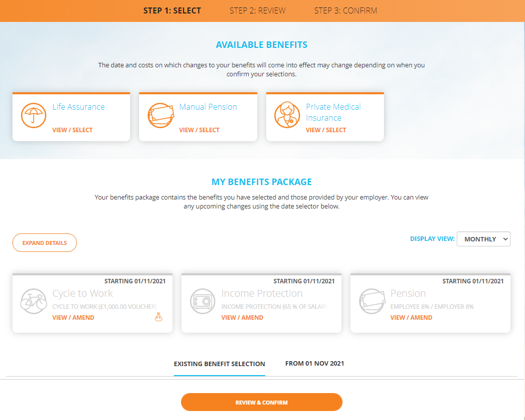Click the Private Medical Insurance nurse icon
This screenshot has width=525, height=420.
pos(287,115)
